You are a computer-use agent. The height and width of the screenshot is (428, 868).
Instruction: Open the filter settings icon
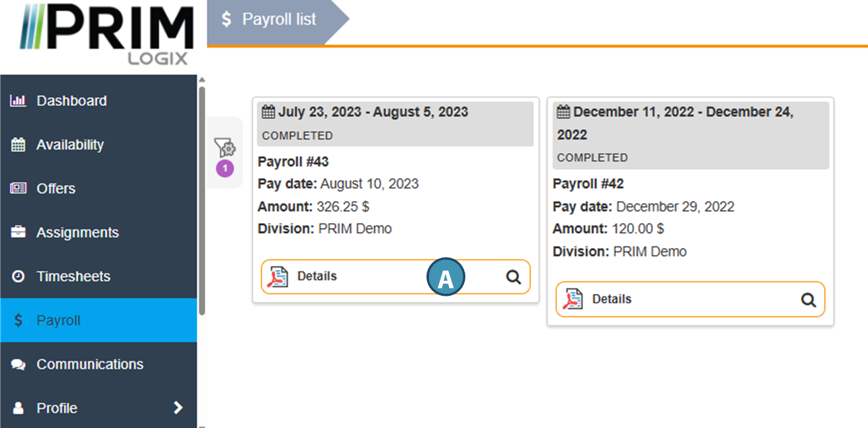tap(225, 148)
